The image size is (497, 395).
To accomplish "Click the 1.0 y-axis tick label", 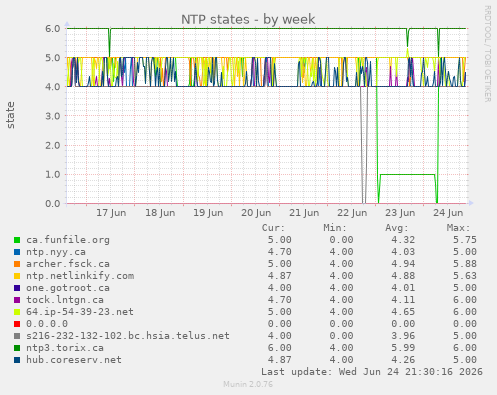I will coord(53,174).
